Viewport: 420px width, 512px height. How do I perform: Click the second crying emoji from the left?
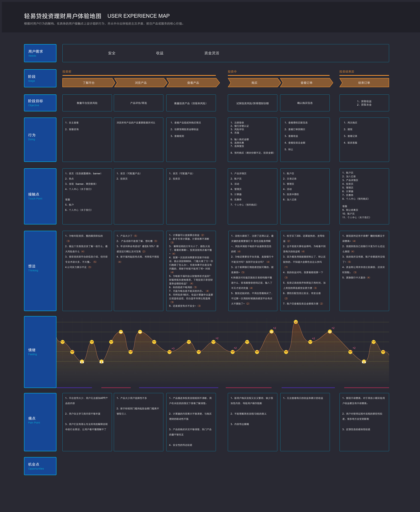[x=102, y=362]
